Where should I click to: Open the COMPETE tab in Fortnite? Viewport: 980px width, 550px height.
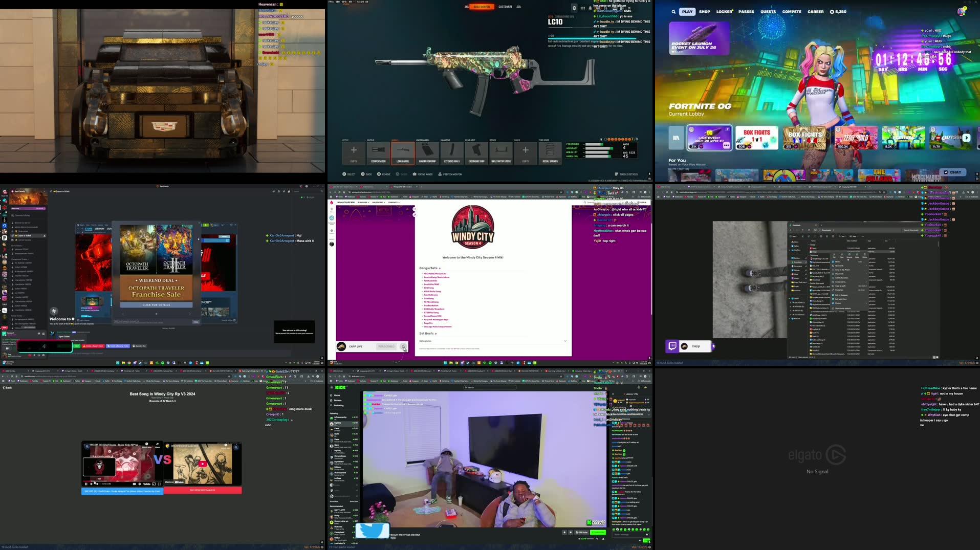point(792,11)
